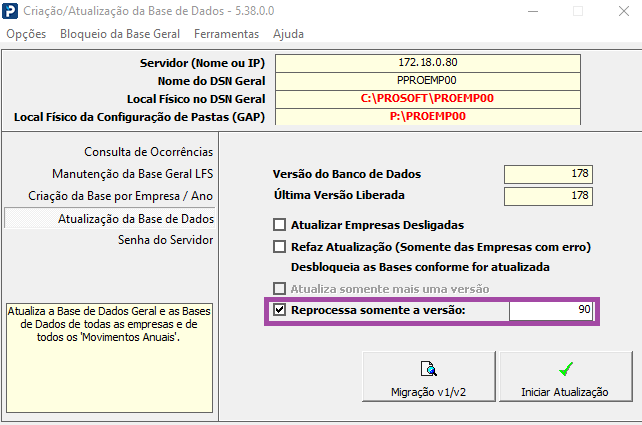The height and width of the screenshot is (425, 642).
Task: Open the Ferramentas menu
Action: point(226,34)
